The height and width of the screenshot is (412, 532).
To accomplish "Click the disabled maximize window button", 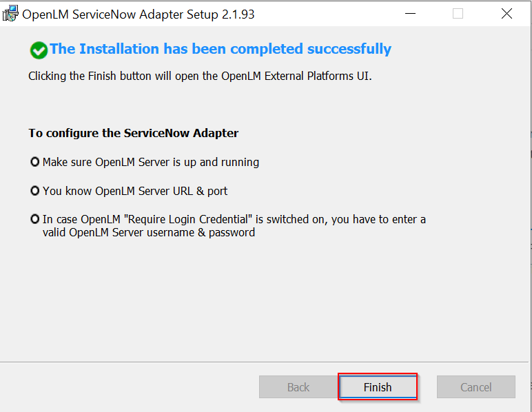I will (458, 14).
